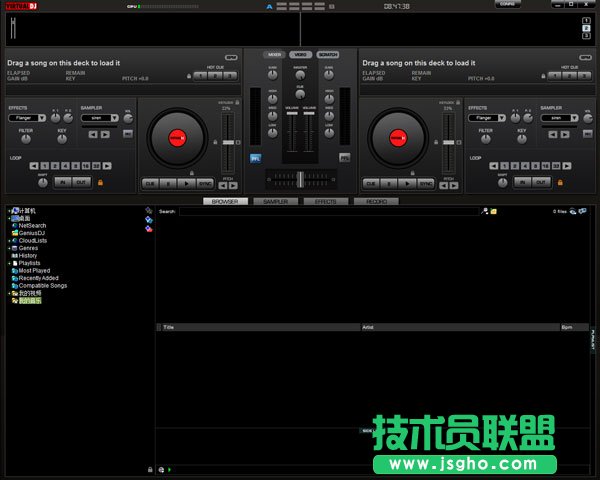The image size is (600, 480).
Task: Toggle the right PFL headphone button
Action: tap(345, 157)
